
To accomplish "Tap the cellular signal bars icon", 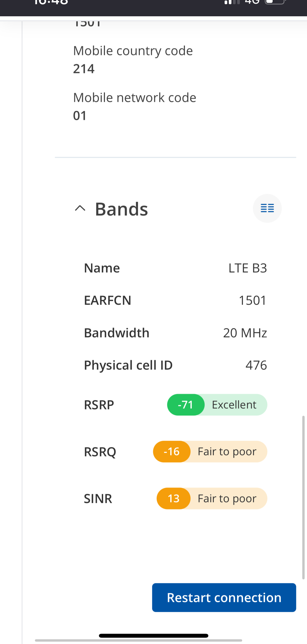I will 232,2.
